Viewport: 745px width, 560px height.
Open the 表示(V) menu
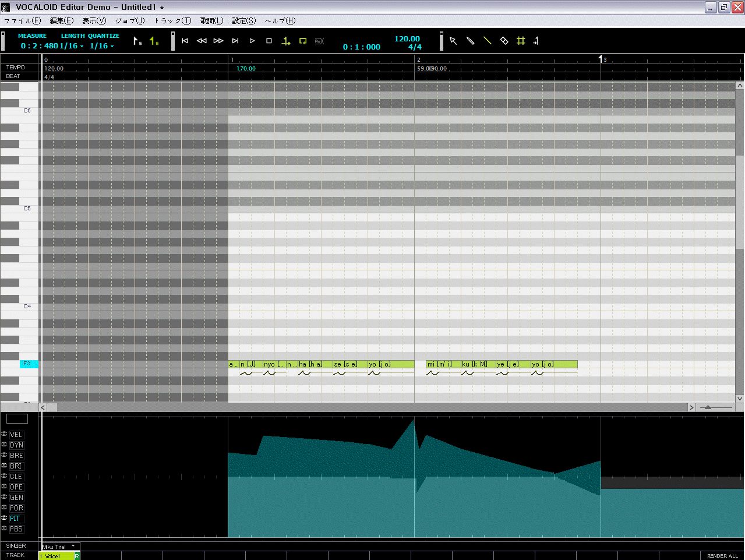pos(94,20)
